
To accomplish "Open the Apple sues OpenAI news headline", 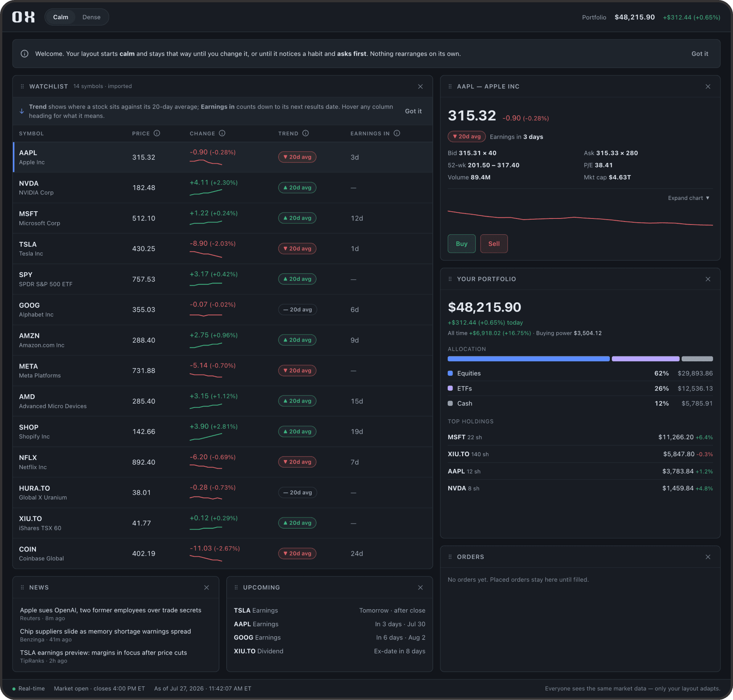I will 111,610.
